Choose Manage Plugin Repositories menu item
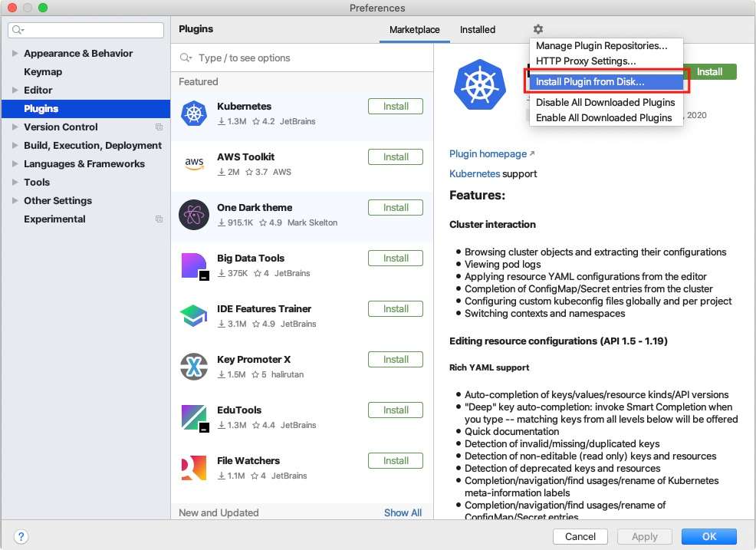The image size is (756, 550). (606, 46)
